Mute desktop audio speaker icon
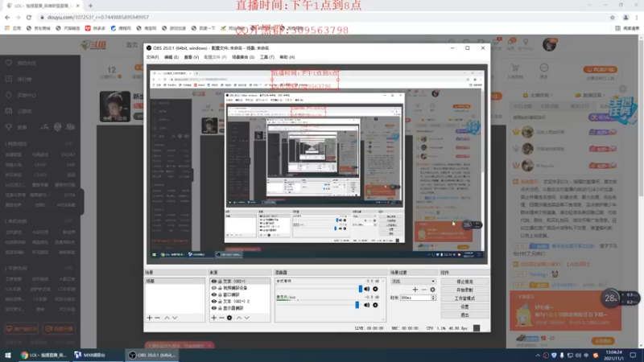 point(367,289)
